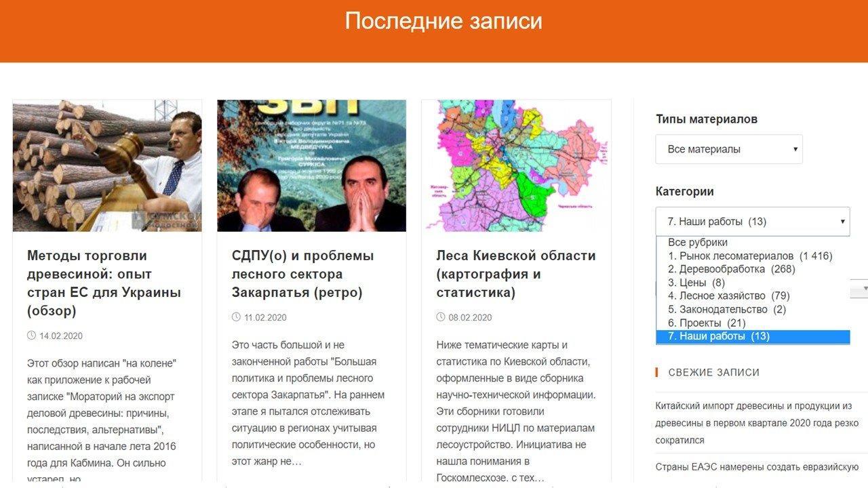Click the Kyiv region map thumbnail
Viewport: 868px width, 488px height.
click(515, 166)
